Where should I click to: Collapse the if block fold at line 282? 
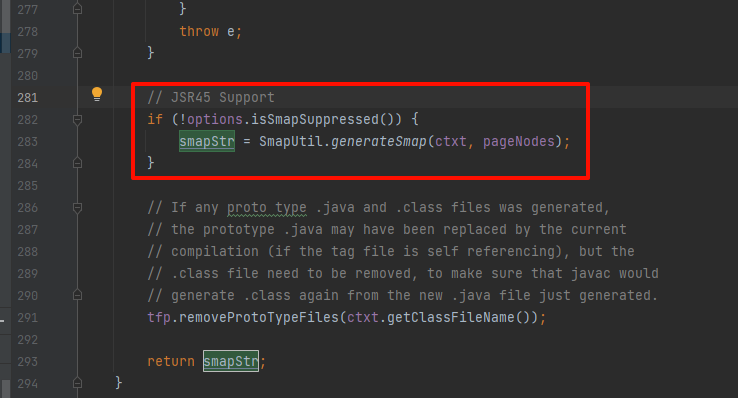[78, 119]
